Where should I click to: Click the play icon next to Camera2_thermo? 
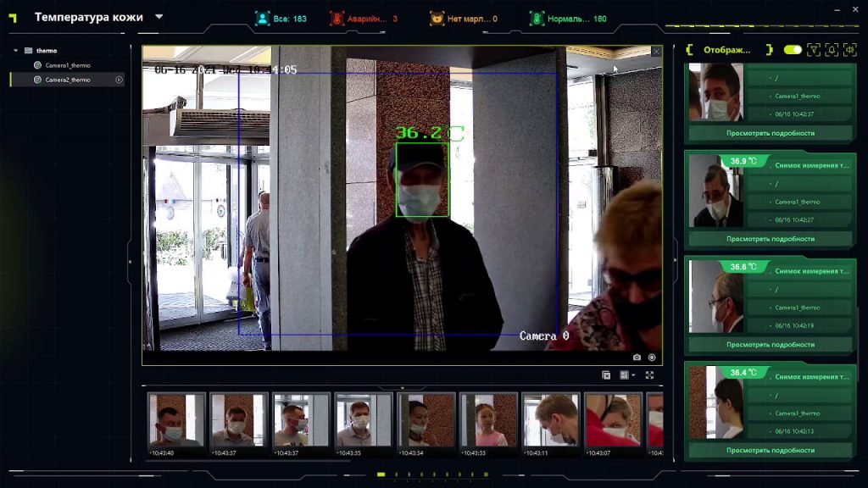tap(119, 80)
